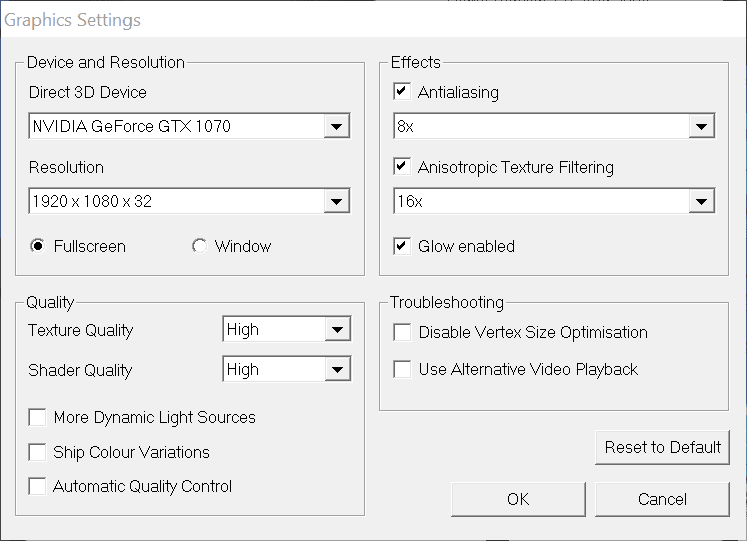Expand the Anisotropic Filtering 16x dropdown

(702, 202)
